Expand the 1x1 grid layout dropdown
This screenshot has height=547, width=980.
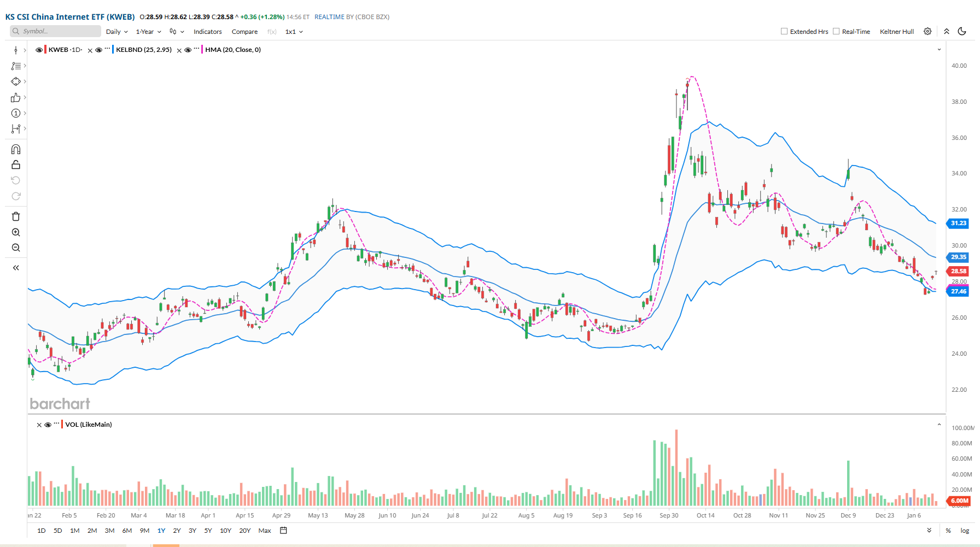click(x=294, y=32)
